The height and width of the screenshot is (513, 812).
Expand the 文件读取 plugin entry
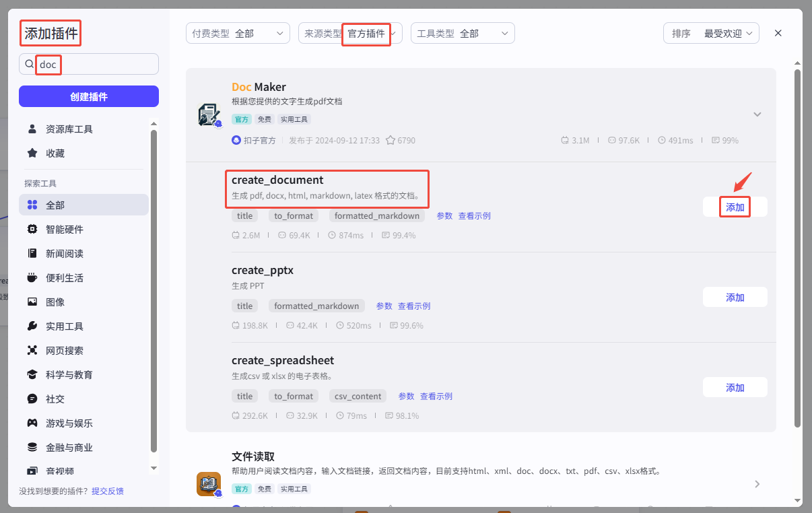point(757,483)
